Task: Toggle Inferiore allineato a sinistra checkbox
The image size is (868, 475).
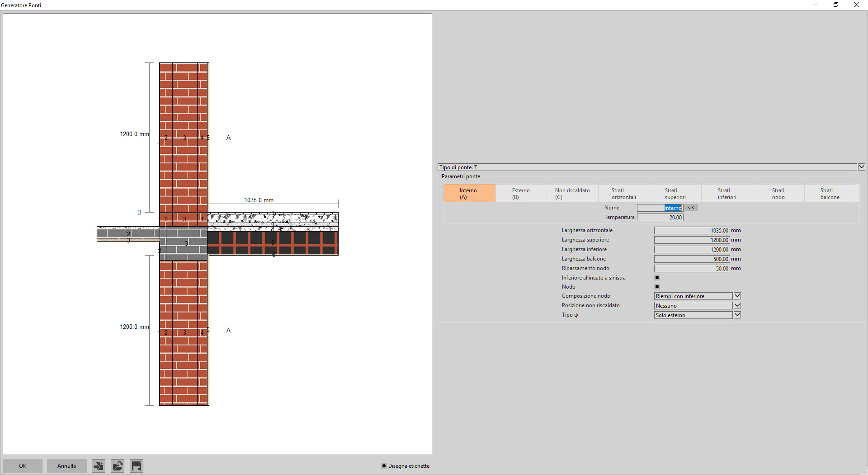Action: point(657,278)
